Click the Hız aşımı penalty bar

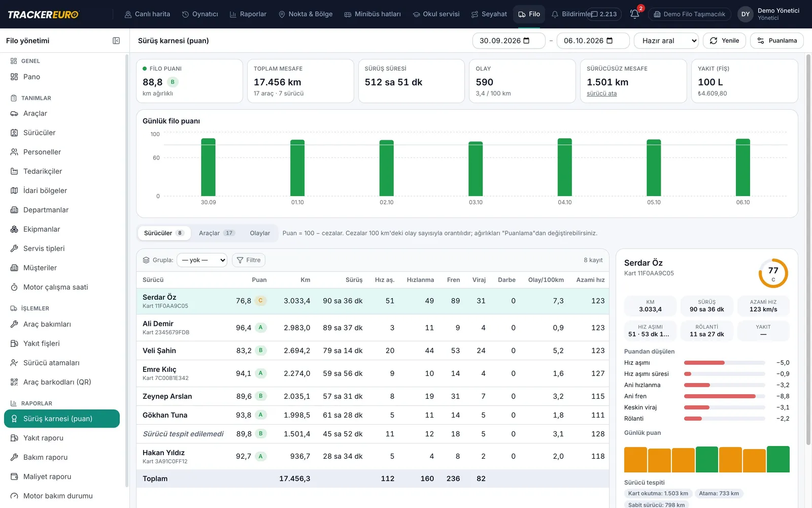[x=725, y=363]
